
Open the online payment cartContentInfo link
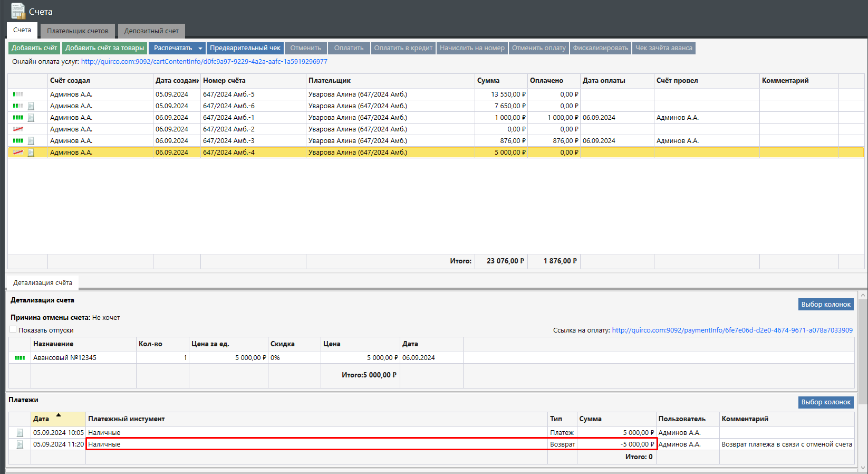click(x=204, y=62)
